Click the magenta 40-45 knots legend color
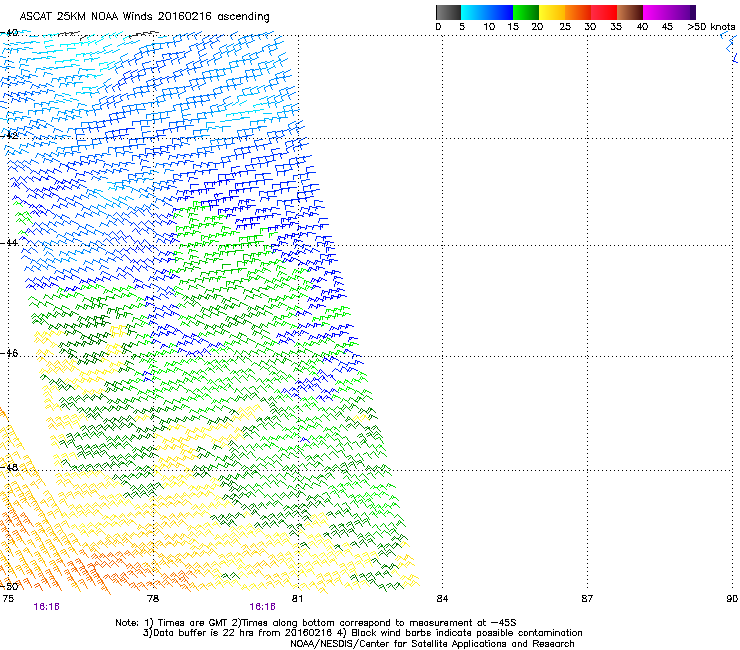The height and width of the screenshot is (650, 740). [656, 12]
